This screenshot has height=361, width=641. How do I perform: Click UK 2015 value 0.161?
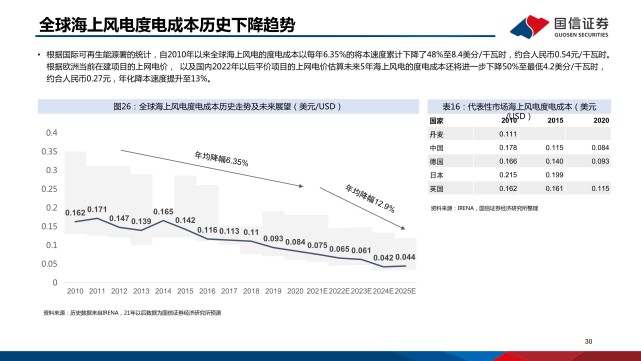pos(554,188)
